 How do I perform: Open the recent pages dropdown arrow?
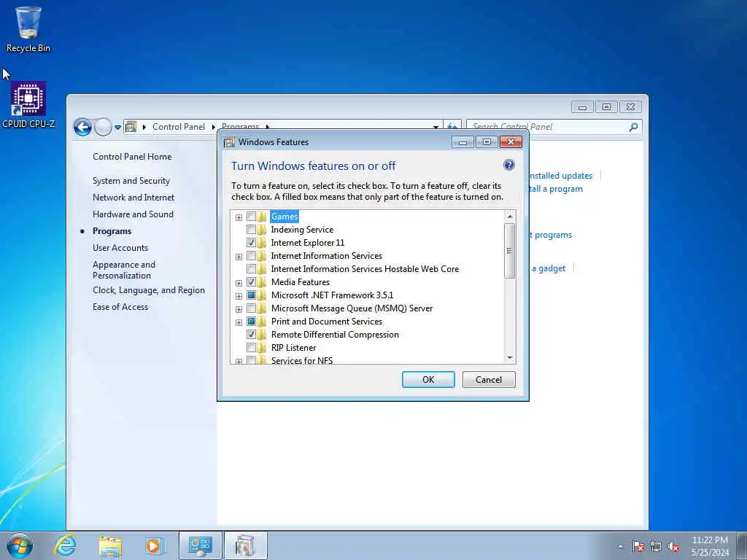click(x=117, y=127)
